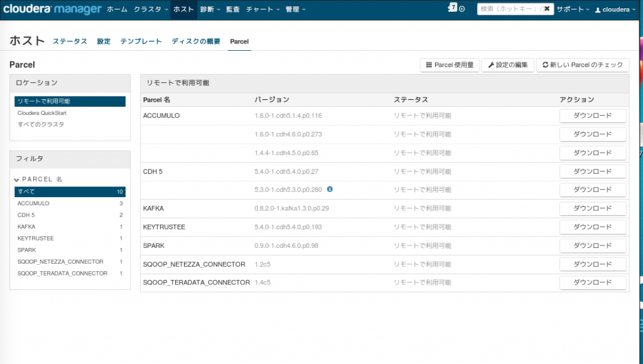Image resolution: width=643 pixels, height=364 pixels.
Task: Click the CDH 5 parcel name cell
Action: coord(153,171)
